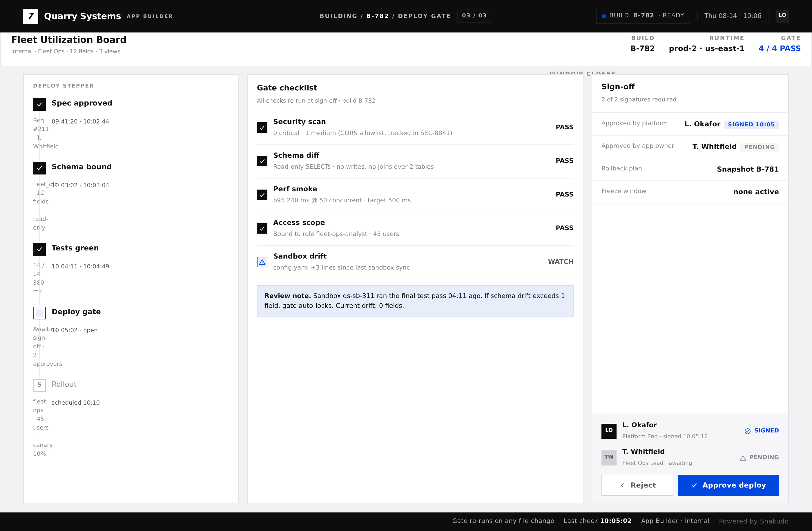
Task: Click the Approve deploy button
Action: [728, 485]
